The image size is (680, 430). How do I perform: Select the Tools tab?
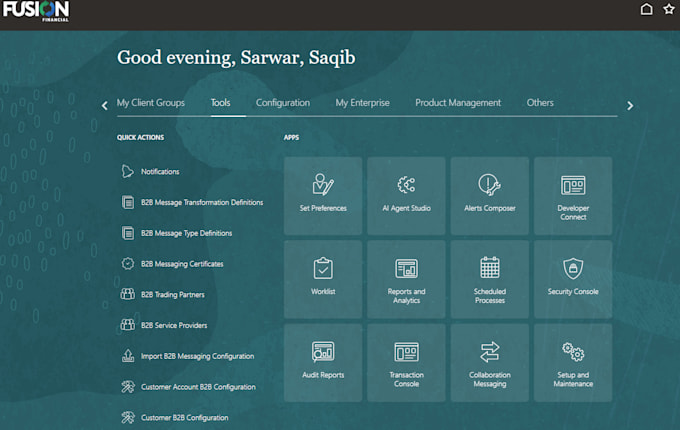(220, 103)
